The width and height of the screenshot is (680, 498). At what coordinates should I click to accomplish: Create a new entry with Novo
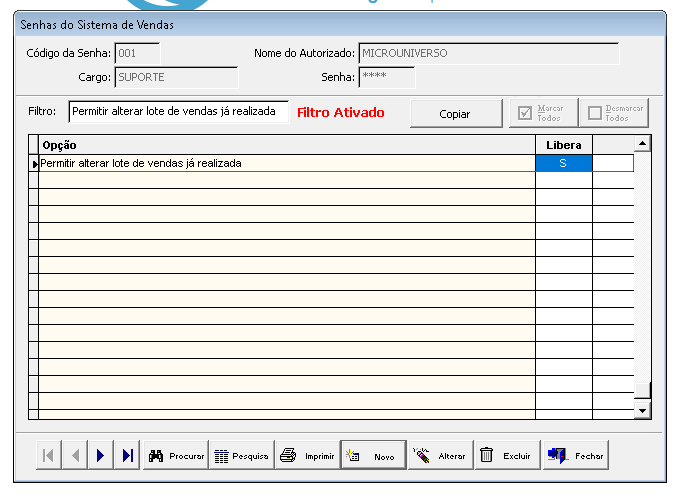(373, 456)
